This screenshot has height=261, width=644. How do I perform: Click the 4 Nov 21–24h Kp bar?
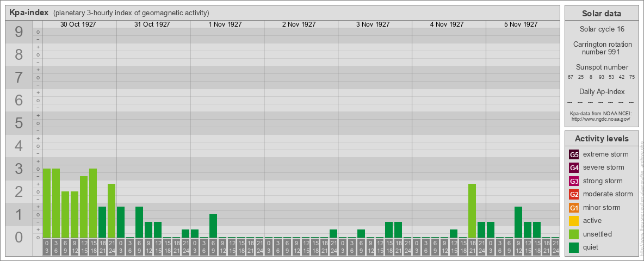481,230
